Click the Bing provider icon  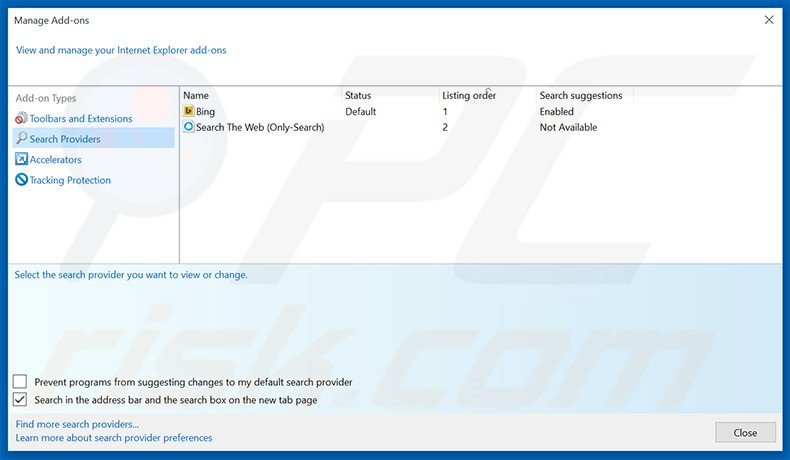(x=188, y=111)
